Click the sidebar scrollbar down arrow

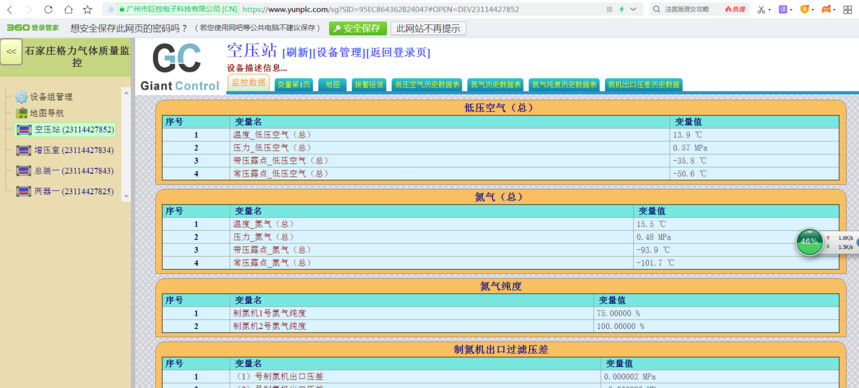(126, 196)
